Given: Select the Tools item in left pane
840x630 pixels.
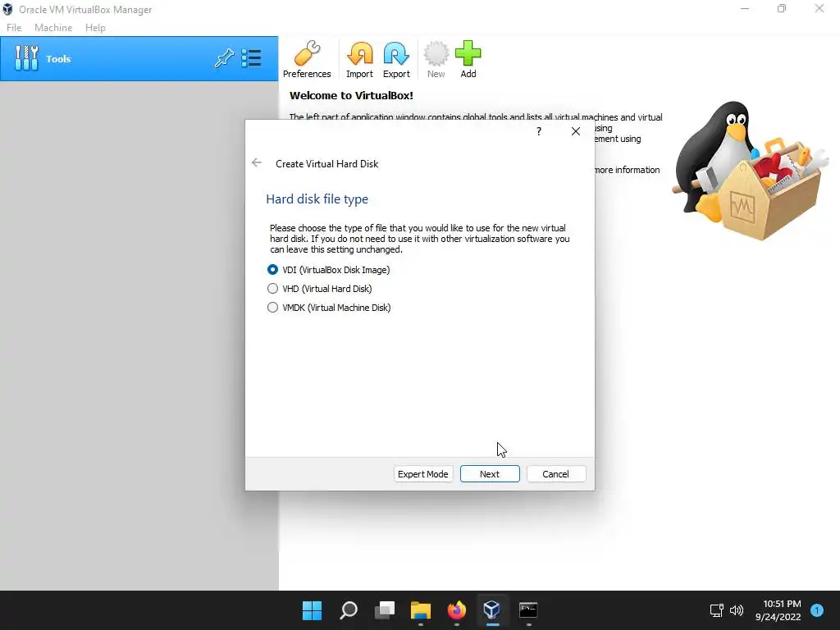Looking at the screenshot, I should (x=139, y=58).
